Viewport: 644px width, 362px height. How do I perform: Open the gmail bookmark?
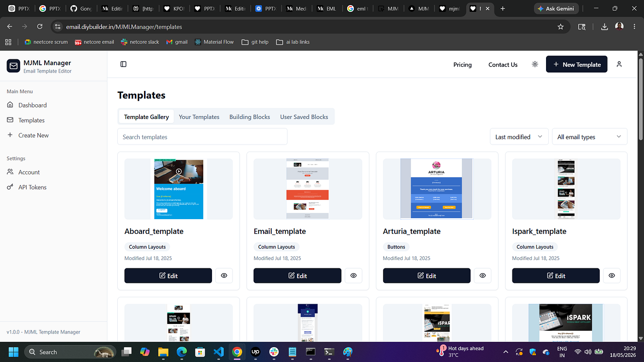[177, 42]
